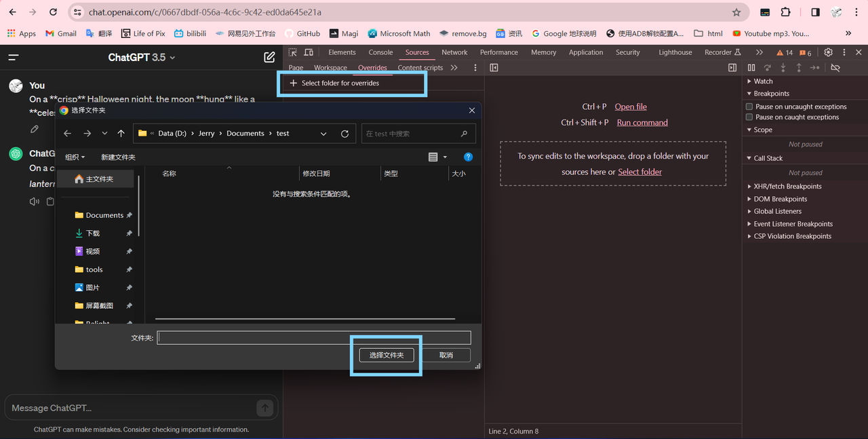Viewport: 868px width, 439px height.
Task: Step into next function call icon
Action: coord(783,68)
